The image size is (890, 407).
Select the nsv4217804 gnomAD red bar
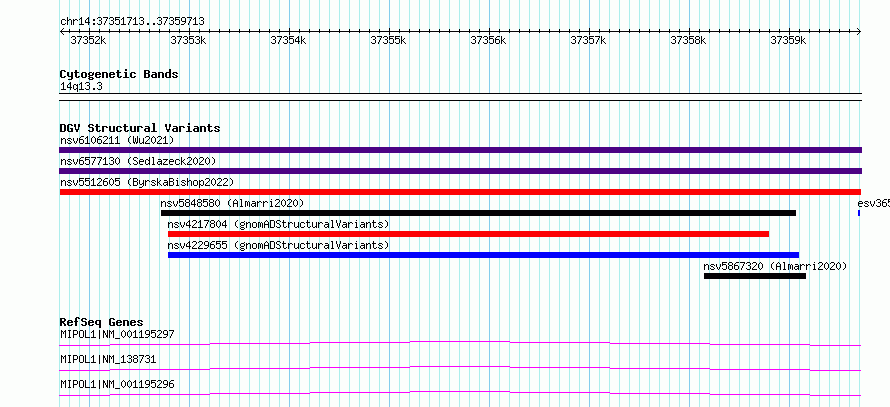click(x=468, y=234)
